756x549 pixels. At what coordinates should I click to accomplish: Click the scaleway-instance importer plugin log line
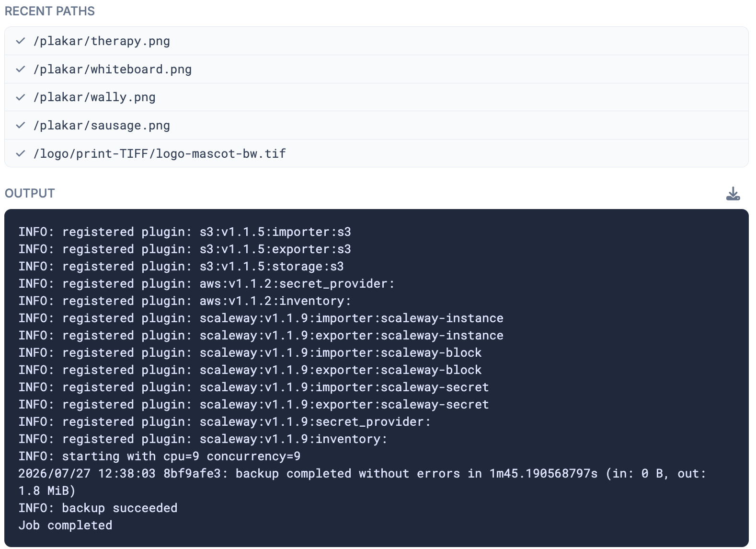click(261, 318)
